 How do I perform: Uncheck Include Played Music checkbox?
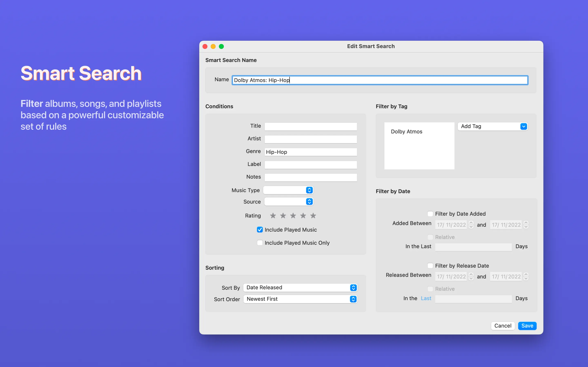point(260,230)
